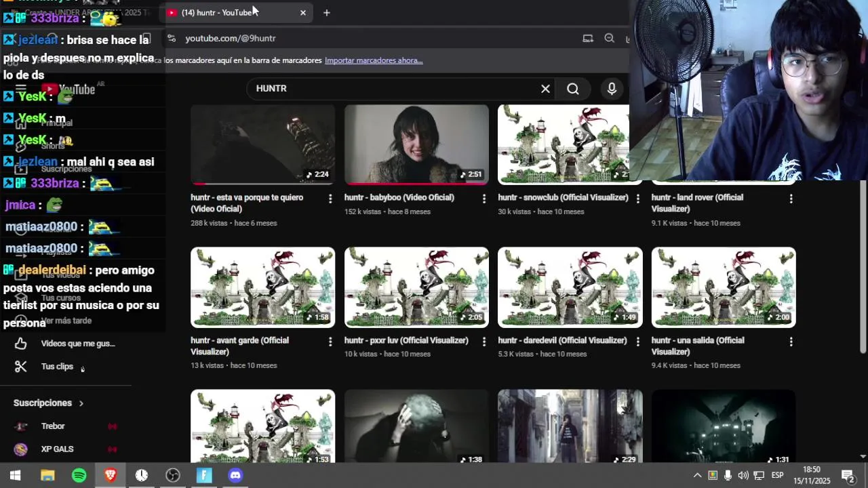Viewport: 868px width, 488px height.
Task: Open the 2:29 duration video thumbnail
Action: tap(570, 427)
